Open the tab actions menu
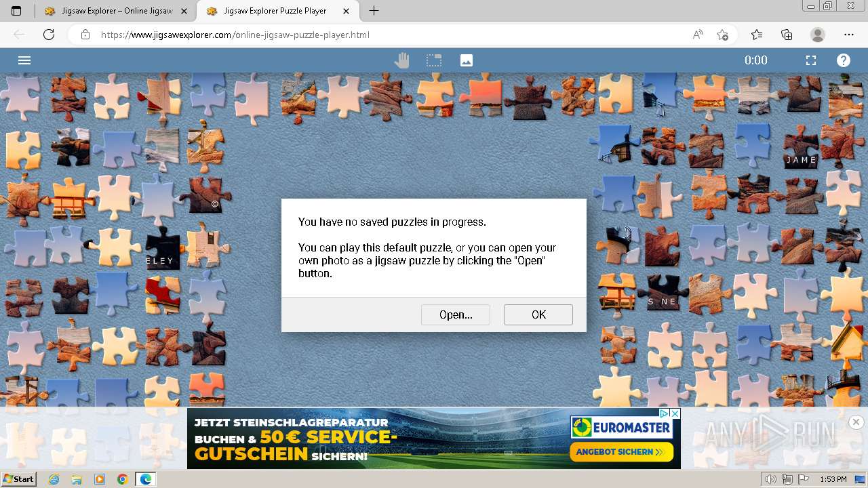This screenshot has width=868, height=488. 16,11
